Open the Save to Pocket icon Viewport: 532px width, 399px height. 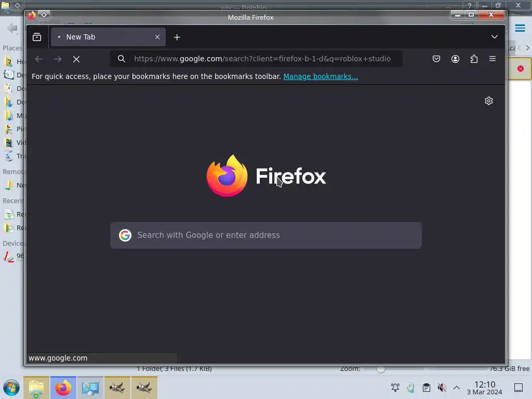click(x=436, y=59)
